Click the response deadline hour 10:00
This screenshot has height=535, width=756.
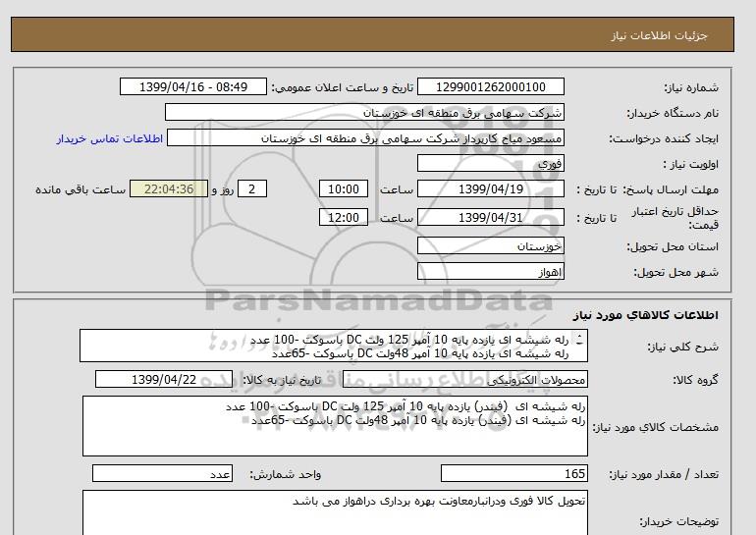(345, 189)
